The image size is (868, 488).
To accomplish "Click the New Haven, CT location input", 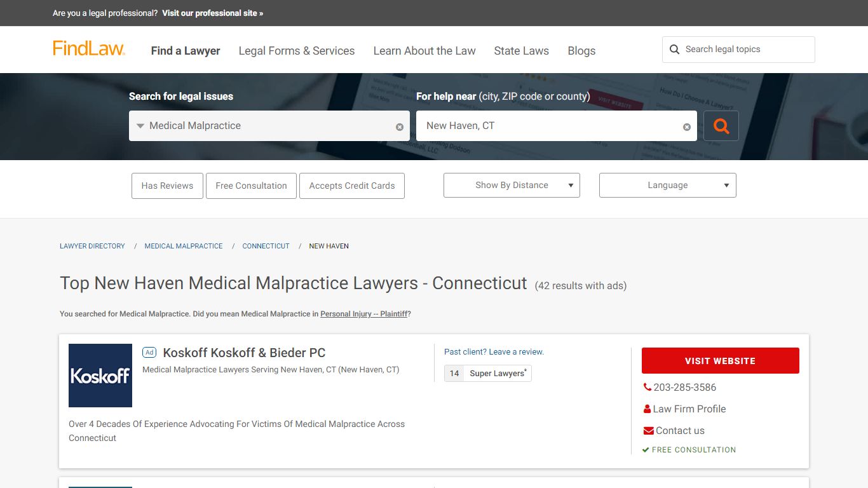I will (x=557, y=126).
